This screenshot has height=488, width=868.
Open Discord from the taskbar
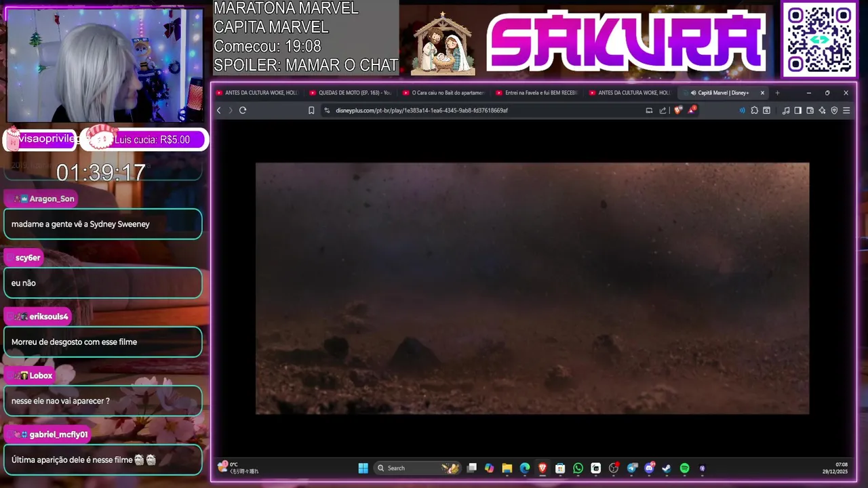[650, 468]
